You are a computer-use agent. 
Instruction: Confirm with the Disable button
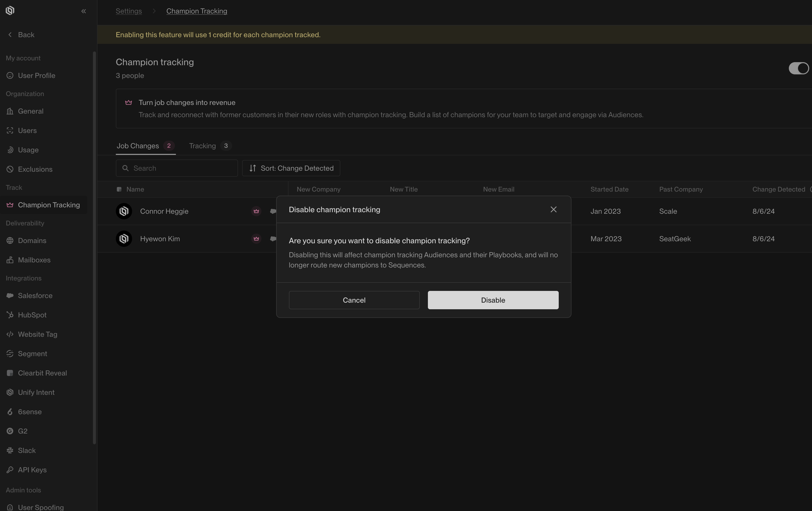(x=493, y=300)
